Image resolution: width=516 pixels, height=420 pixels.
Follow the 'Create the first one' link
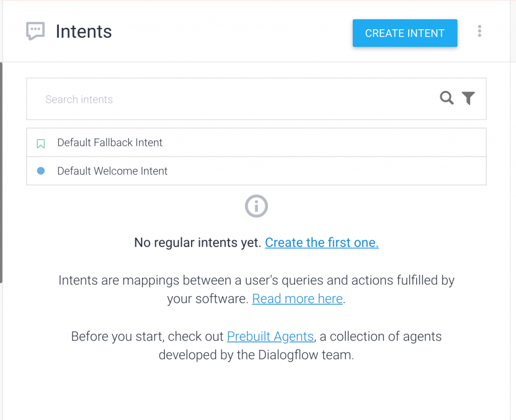pyautogui.click(x=321, y=243)
